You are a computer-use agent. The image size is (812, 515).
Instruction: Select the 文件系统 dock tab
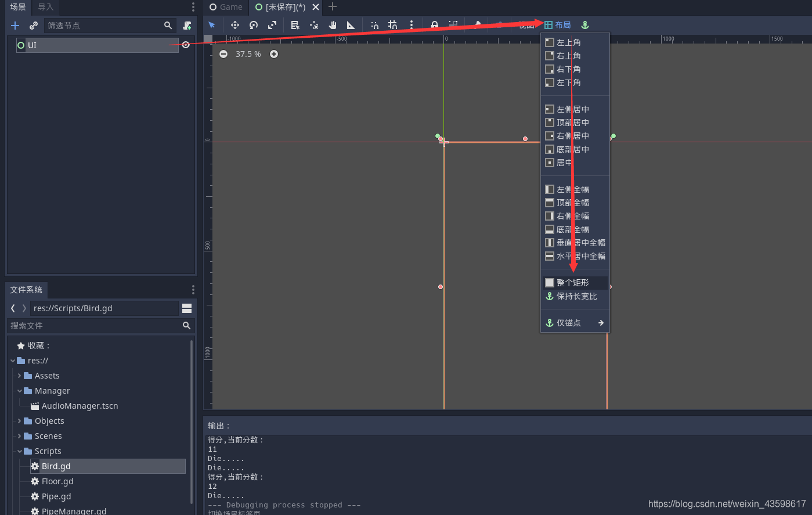[x=26, y=290]
